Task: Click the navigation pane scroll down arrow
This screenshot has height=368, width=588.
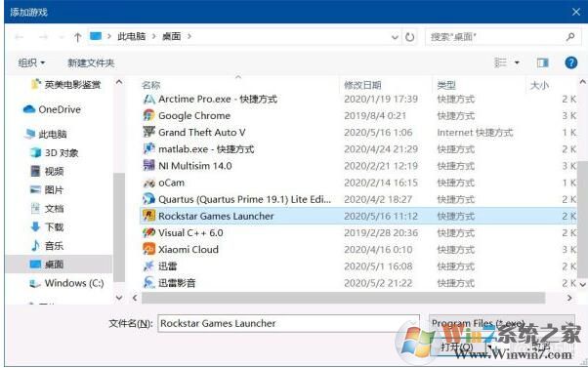Action: coord(119,298)
